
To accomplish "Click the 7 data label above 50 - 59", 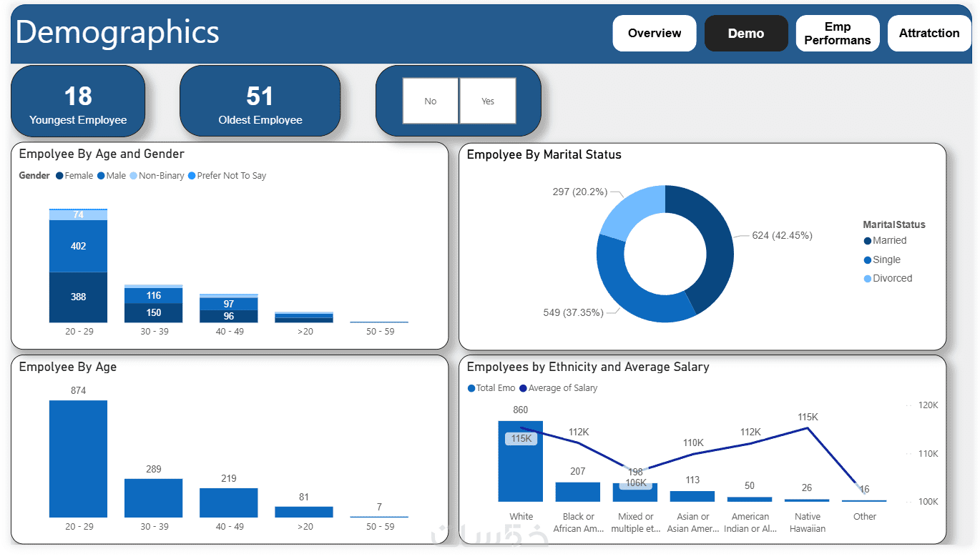I will click(x=379, y=507).
